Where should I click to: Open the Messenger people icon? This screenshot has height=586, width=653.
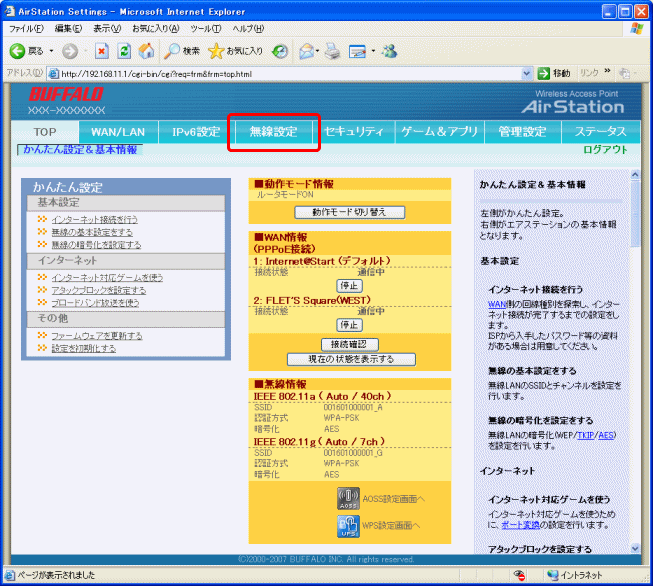390,51
